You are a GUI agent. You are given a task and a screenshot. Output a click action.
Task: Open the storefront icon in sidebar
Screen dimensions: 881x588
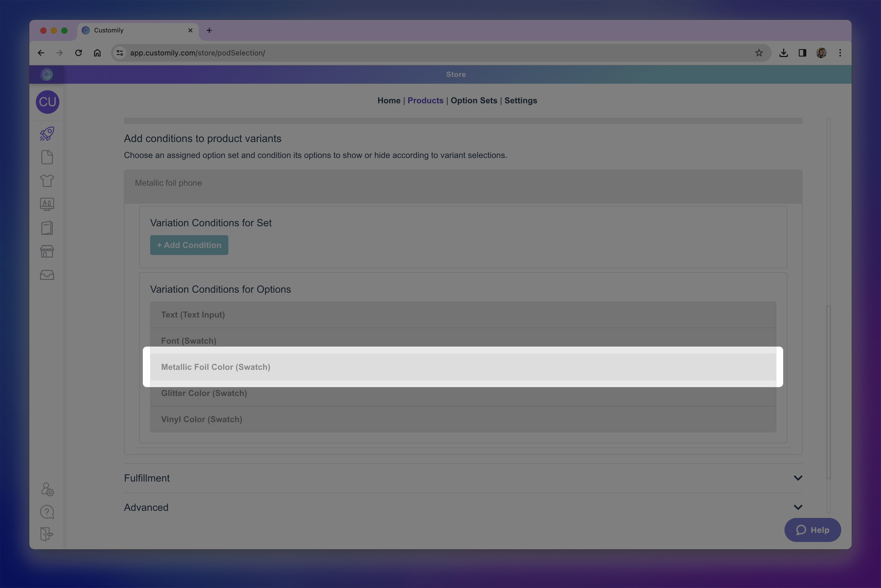pos(47,251)
